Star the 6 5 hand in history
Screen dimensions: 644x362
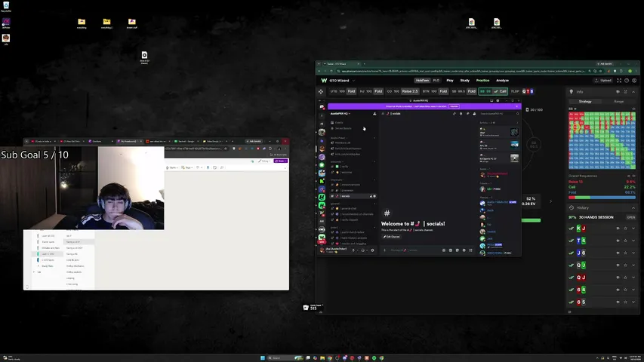coord(626,302)
